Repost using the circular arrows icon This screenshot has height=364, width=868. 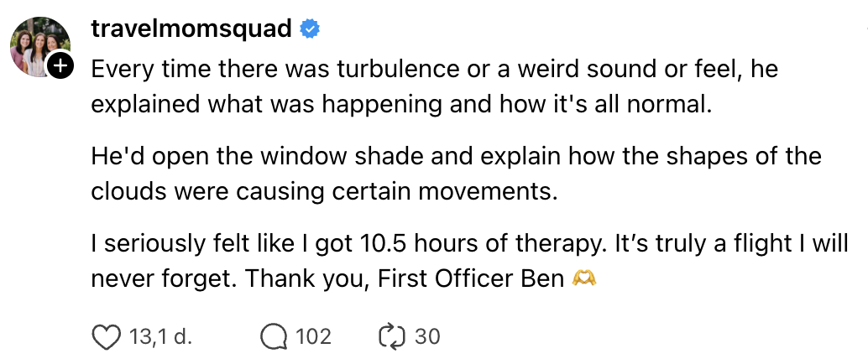392,337
